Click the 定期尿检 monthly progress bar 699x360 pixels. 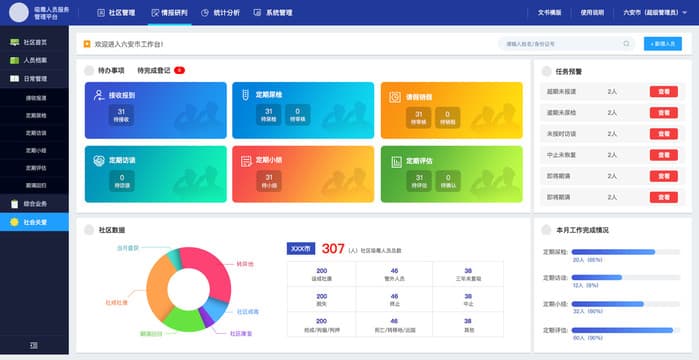pos(625,252)
